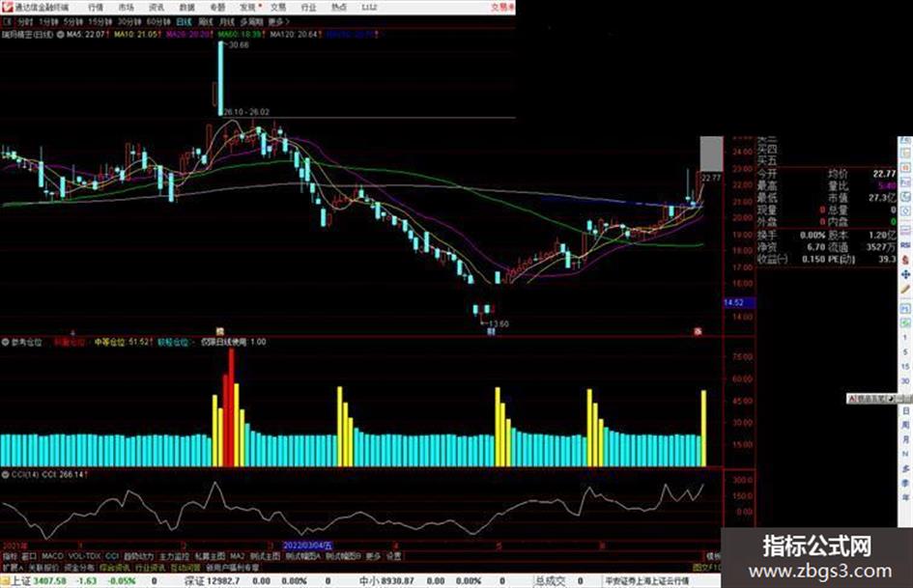Switch chart to 分时 period
Image resolution: width=913 pixels, height=588 pixels.
[x=25, y=22]
